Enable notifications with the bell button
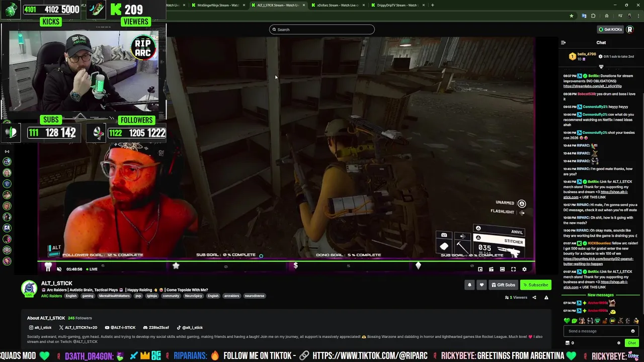 (469, 285)
